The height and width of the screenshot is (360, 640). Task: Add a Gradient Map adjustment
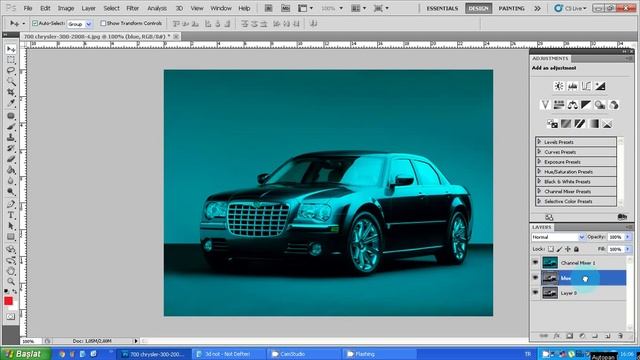tap(594, 124)
